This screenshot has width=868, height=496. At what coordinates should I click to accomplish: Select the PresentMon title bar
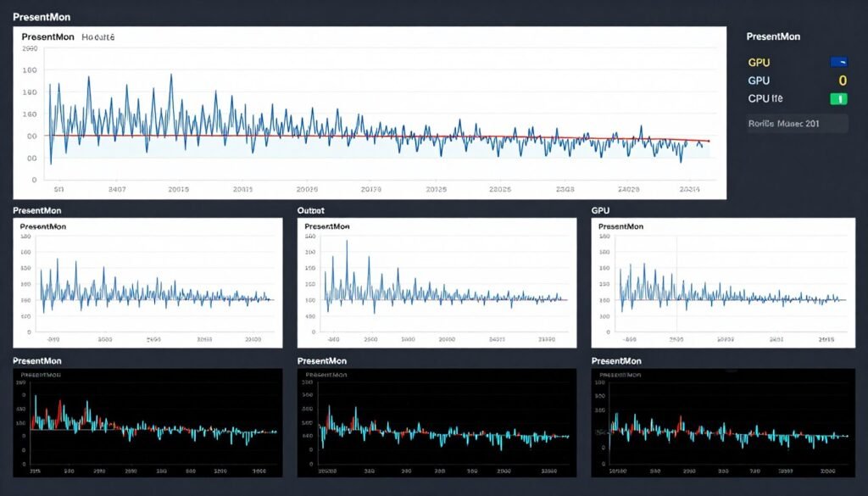click(43, 16)
